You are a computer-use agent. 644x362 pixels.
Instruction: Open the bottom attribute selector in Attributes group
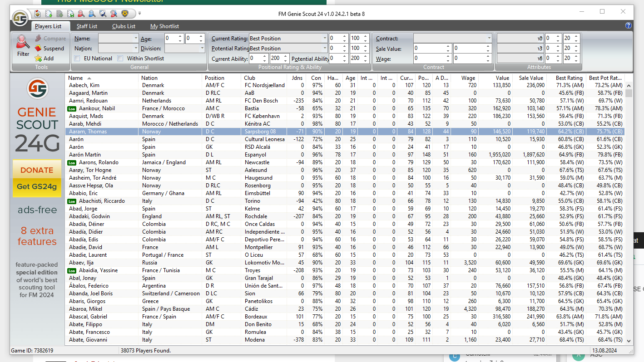coord(520,59)
